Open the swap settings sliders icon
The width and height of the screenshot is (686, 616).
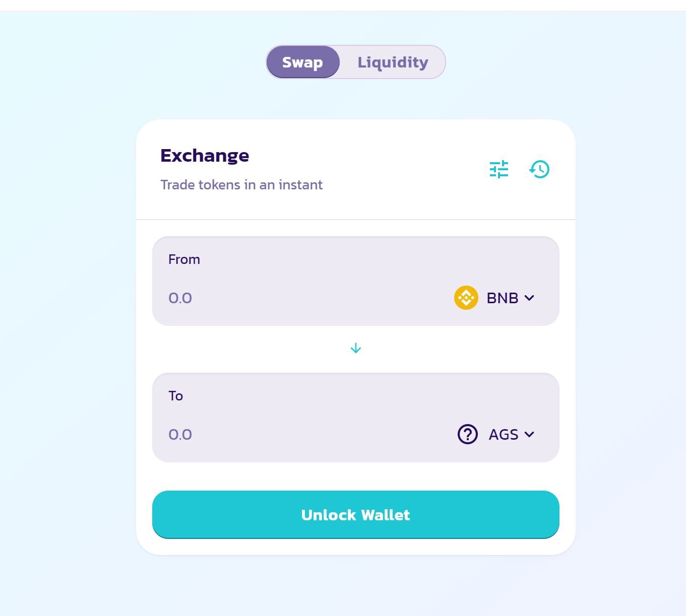pyautogui.click(x=499, y=169)
